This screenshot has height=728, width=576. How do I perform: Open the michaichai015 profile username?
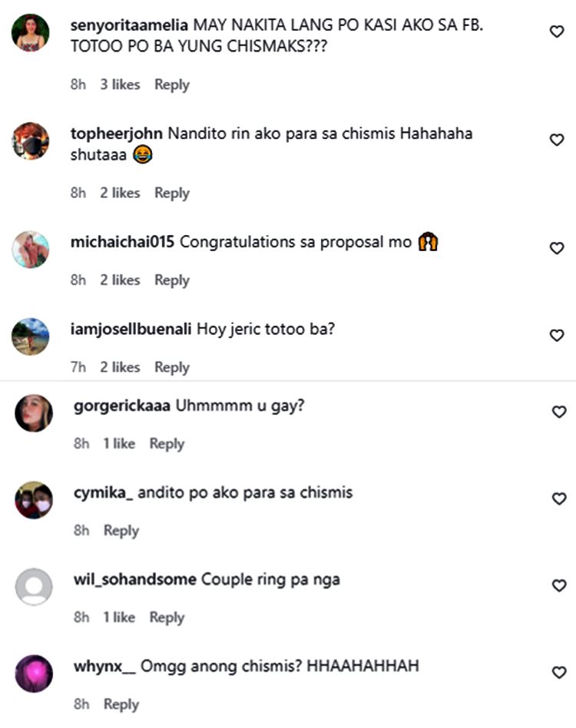pos(122,241)
